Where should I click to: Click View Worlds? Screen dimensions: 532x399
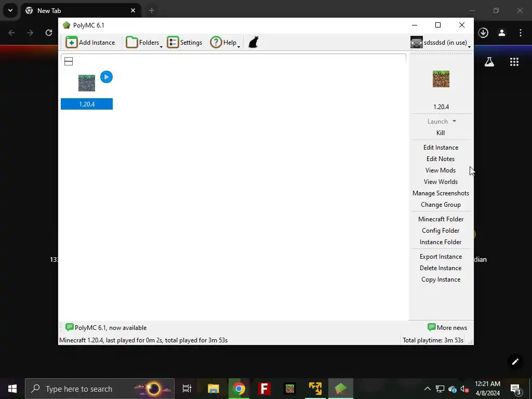coord(441,182)
